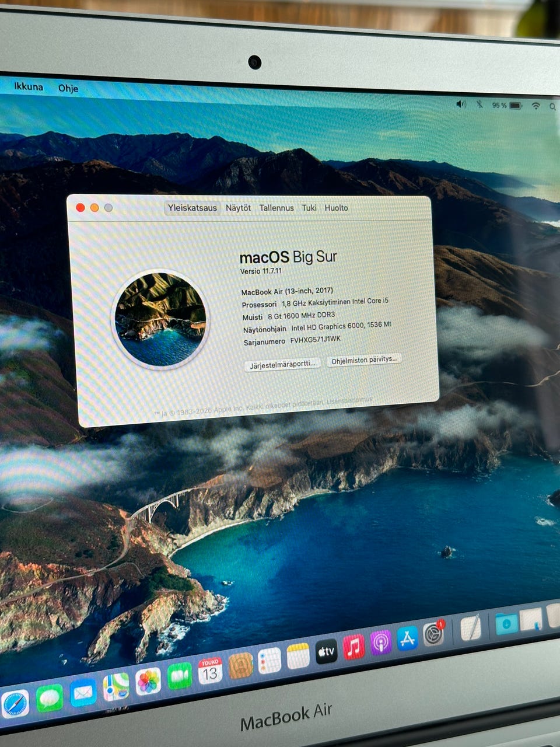Open the blue Downloads folder in the Dock

pos(506,623)
